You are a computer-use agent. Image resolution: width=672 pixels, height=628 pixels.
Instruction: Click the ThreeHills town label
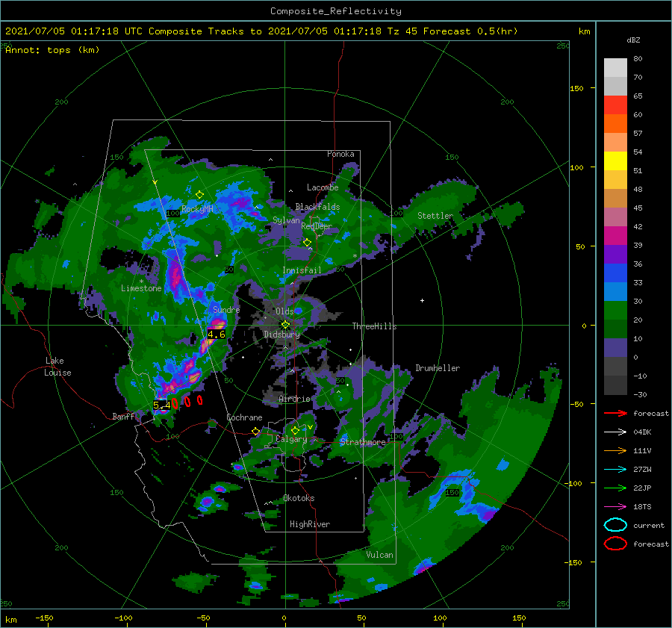click(374, 326)
